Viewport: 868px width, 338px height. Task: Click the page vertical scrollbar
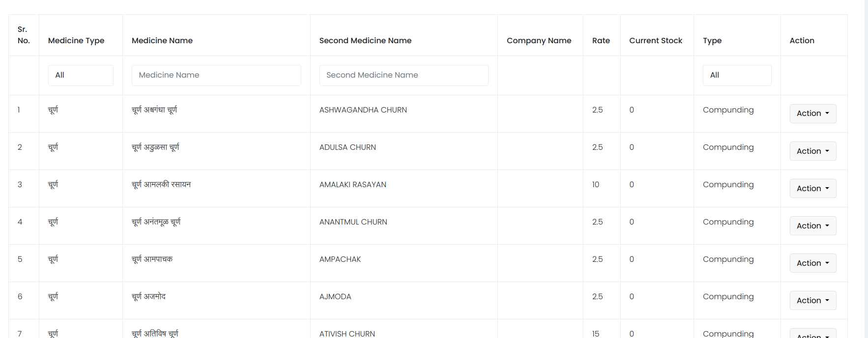pyautogui.click(x=866, y=169)
